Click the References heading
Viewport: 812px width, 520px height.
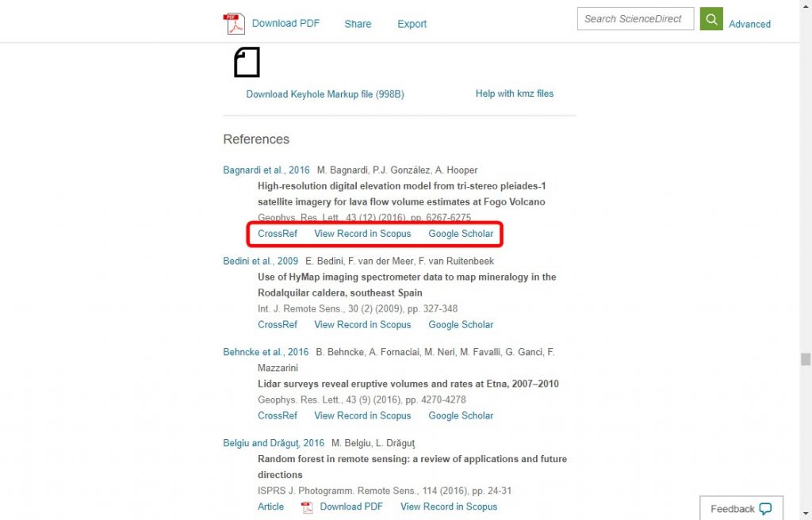coord(256,140)
